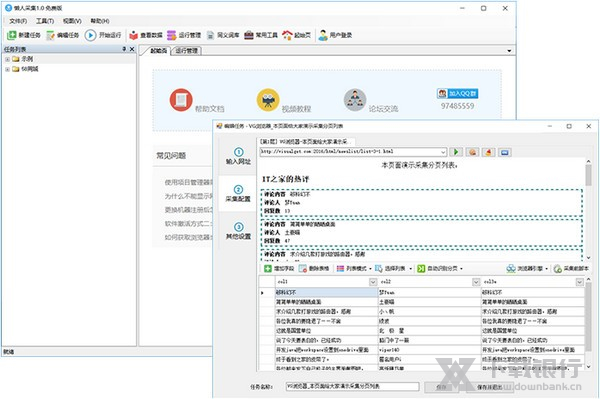
Task: Go to Start Page (起始页) house icon
Action: (x=287, y=35)
